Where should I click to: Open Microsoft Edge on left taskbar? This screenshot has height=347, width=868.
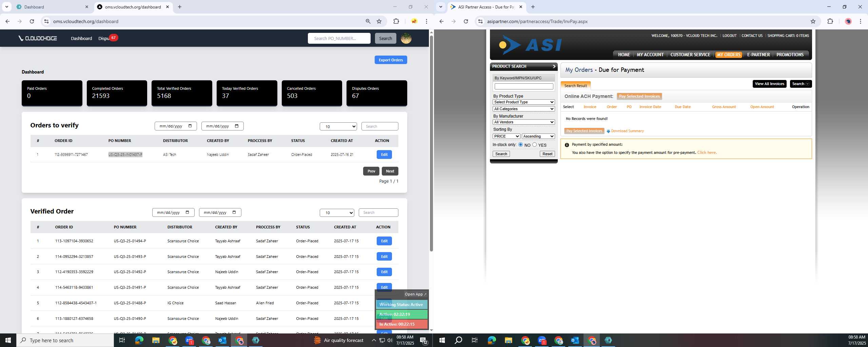[x=139, y=340]
